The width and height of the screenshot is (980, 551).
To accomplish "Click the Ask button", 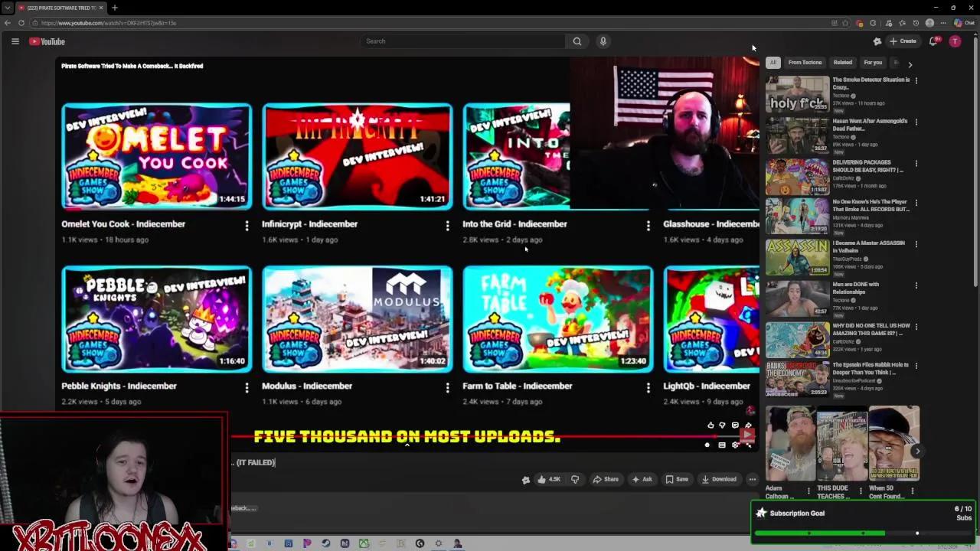I will [x=642, y=479].
